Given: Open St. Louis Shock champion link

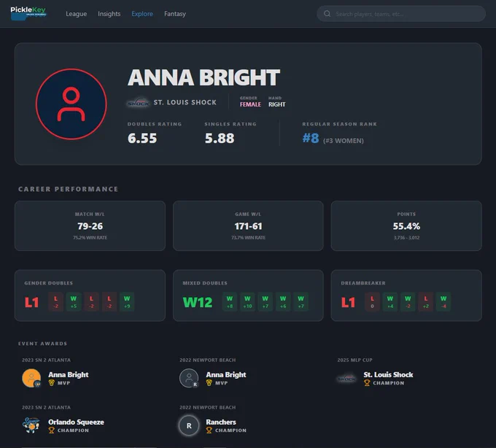Looking at the screenshot, I should coord(388,374).
